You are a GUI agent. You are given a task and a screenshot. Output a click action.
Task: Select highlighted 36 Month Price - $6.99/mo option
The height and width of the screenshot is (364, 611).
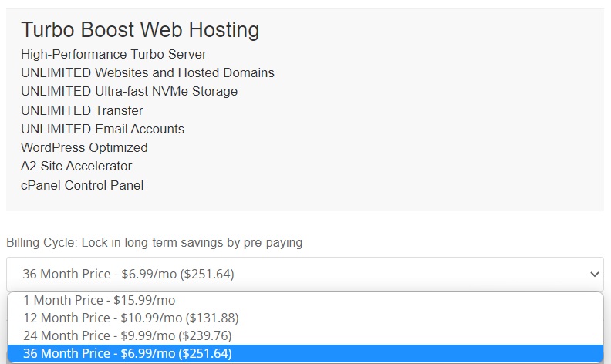[x=305, y=353]
